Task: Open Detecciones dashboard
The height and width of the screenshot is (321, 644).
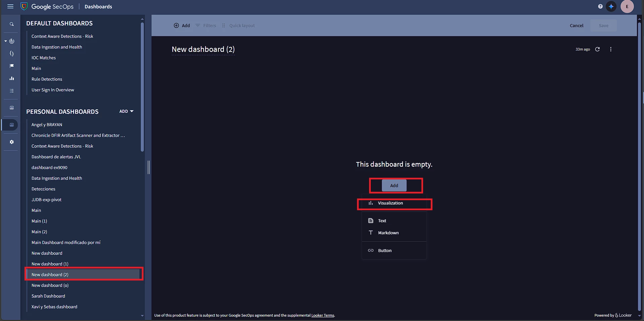Action: click(x=43, y=189)
